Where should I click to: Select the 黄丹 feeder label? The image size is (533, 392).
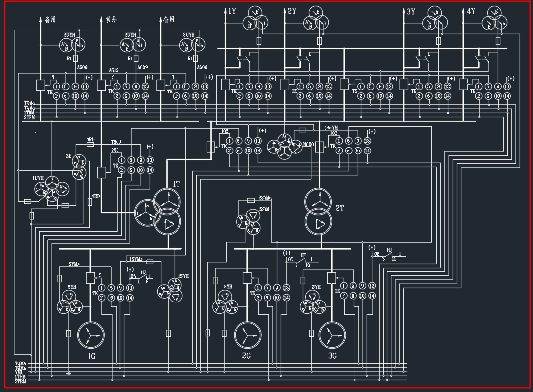pyautogui.click(x=112, y=20)
